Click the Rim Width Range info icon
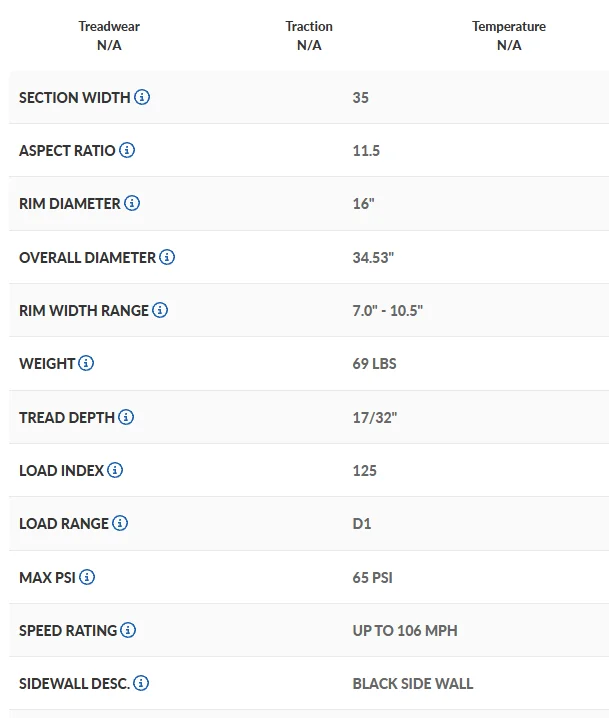Viewport: 609px width, 718px height. tap(160, 310)
